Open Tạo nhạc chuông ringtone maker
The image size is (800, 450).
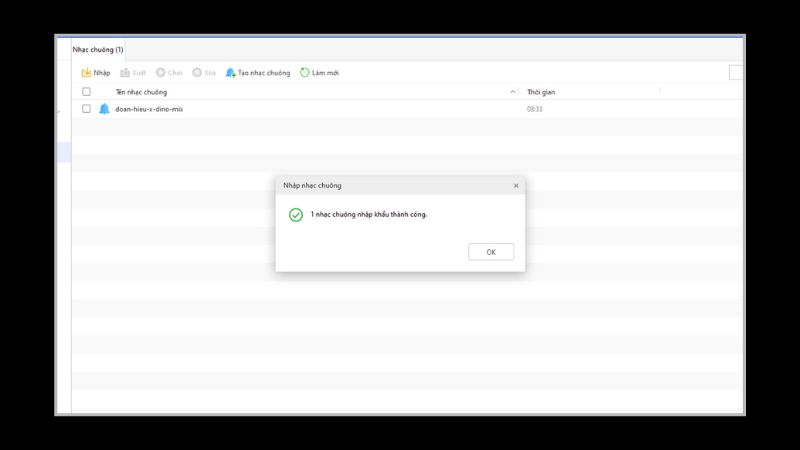coord(258,73)
